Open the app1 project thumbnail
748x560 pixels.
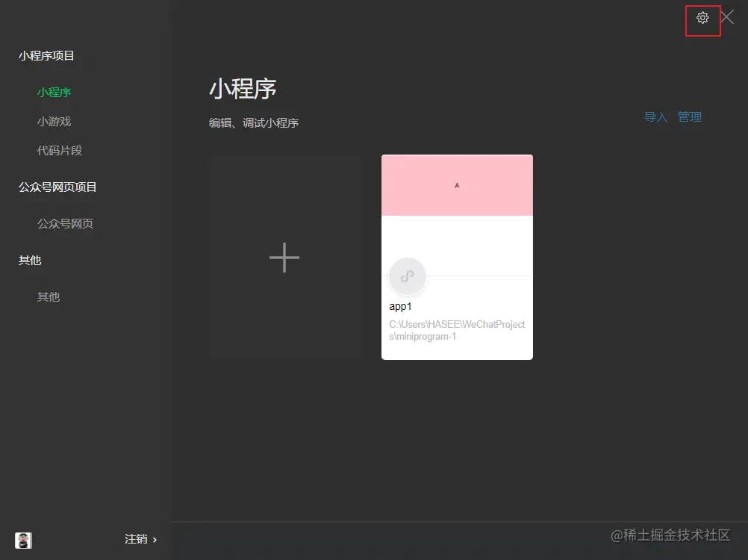pos(457,256)
